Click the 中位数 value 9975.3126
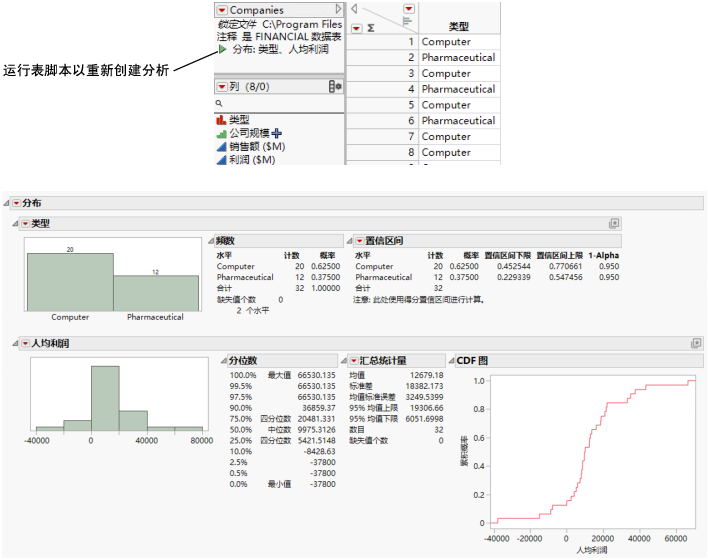The width and height of the screenshot is (708, 560). pos(316,429)
